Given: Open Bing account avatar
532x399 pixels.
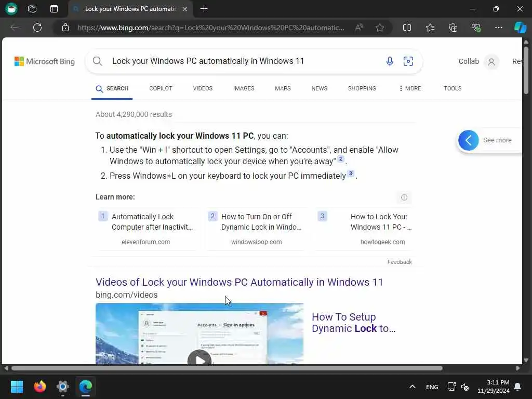Looking at the screenshot, I should point(491,62).
